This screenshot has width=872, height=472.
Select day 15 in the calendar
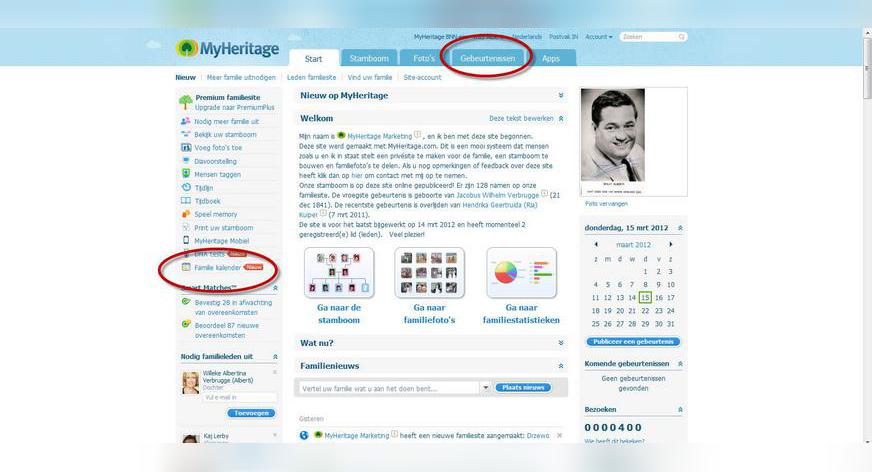(x=645, y=297)
